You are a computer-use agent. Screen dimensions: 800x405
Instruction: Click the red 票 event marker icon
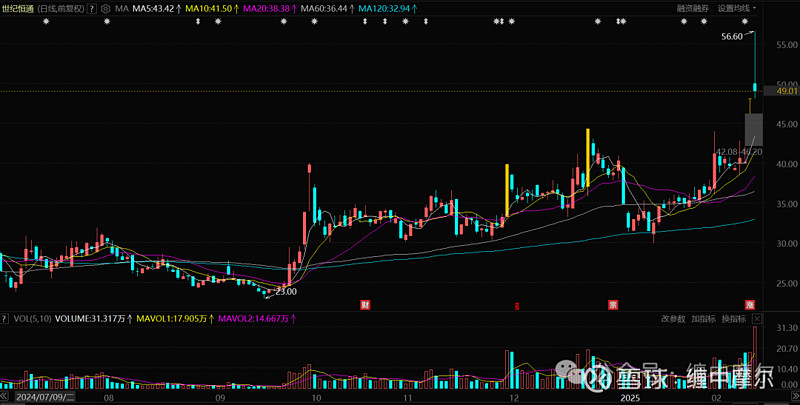click(611, 303)
